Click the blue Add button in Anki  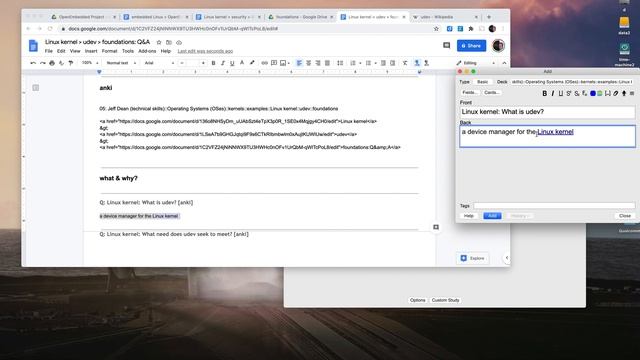click(x=492, y=216)
